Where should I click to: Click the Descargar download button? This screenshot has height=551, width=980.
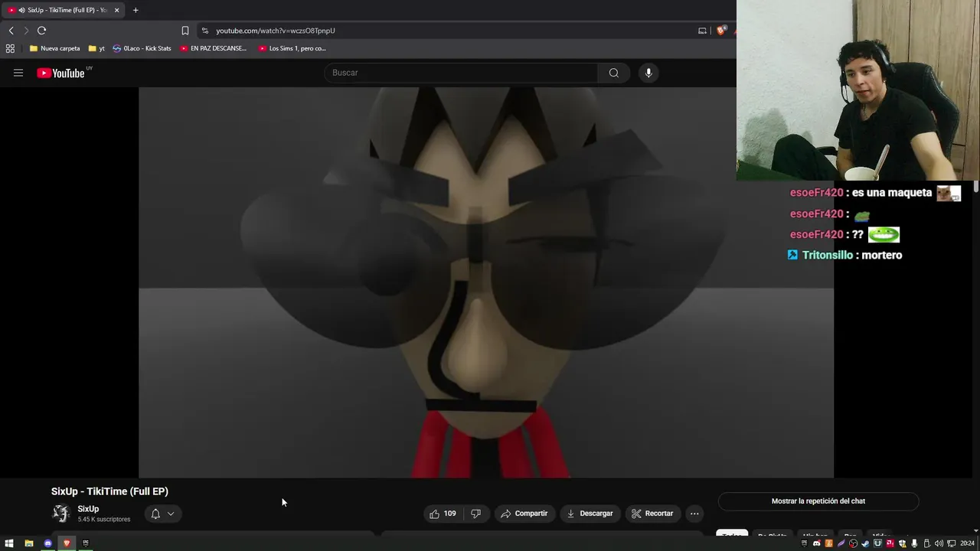click(x=590, y=514)
